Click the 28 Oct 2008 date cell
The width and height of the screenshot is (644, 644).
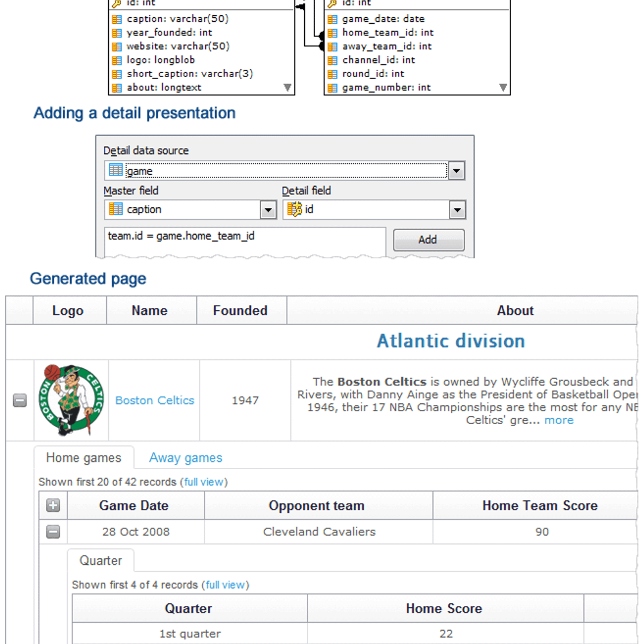pyautogui.click(x=136, y=532)
